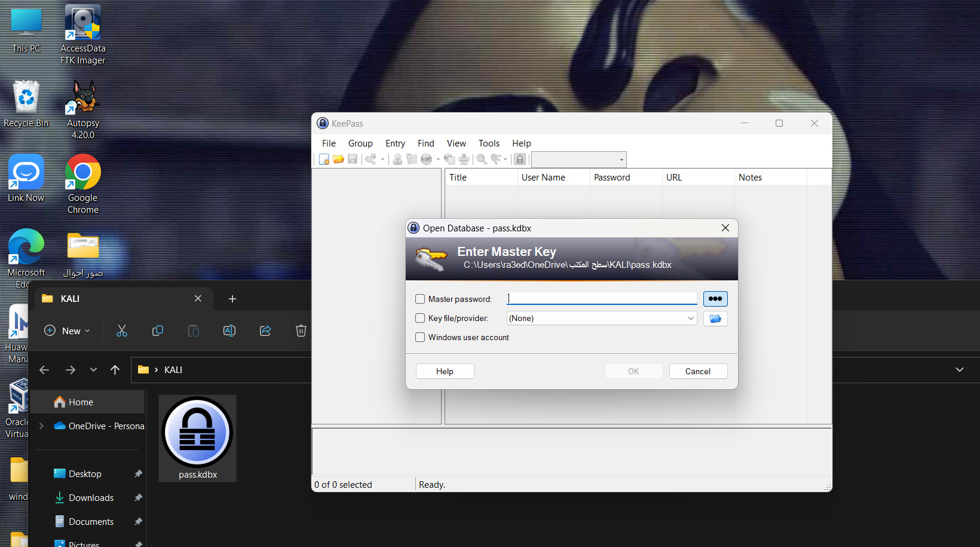Click the Back arrow in Explorer
980x547 pixels.
(x=44, y=370)
